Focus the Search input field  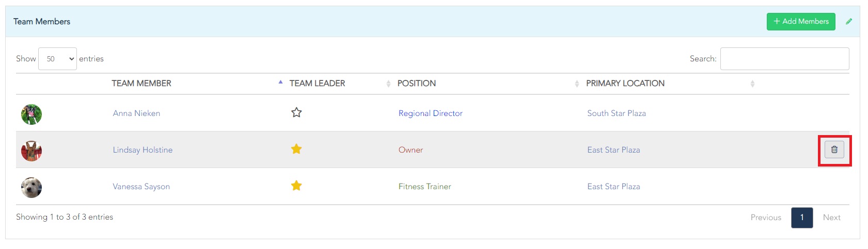(x=784, y=59)
